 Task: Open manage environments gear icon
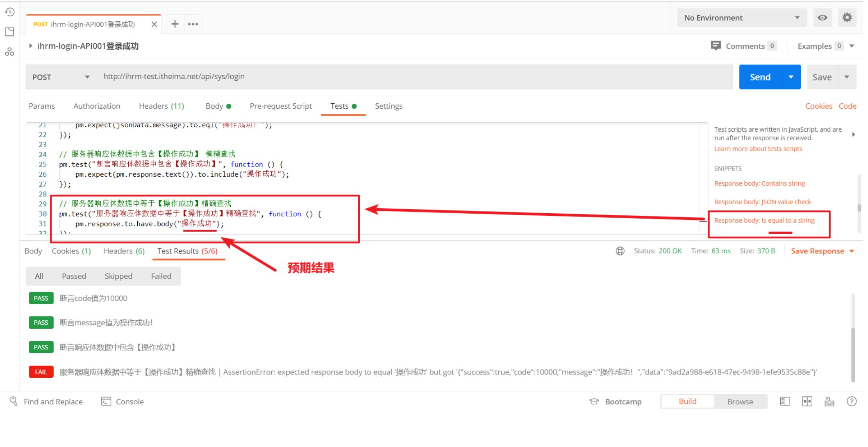tap(847, 18)
